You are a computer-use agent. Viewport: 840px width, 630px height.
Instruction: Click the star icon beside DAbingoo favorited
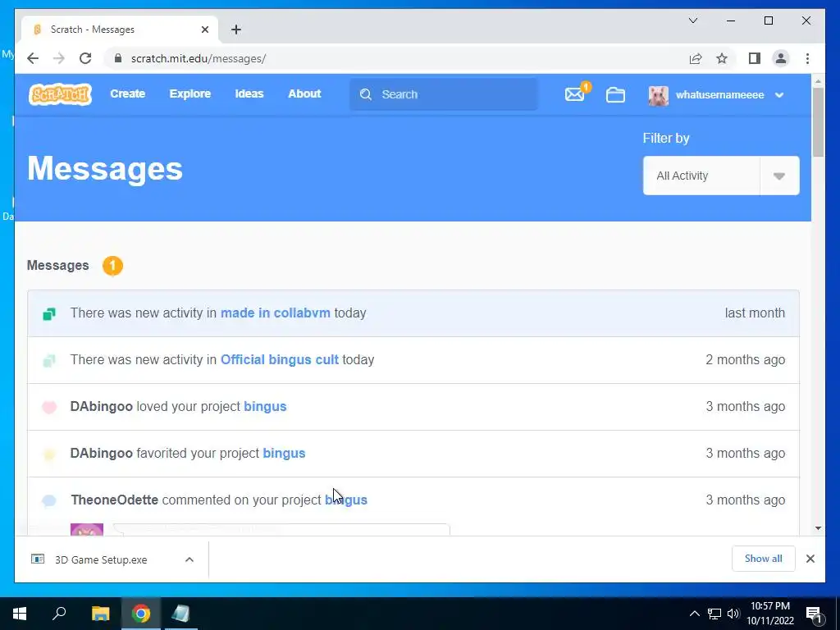(x=49, y=454)
